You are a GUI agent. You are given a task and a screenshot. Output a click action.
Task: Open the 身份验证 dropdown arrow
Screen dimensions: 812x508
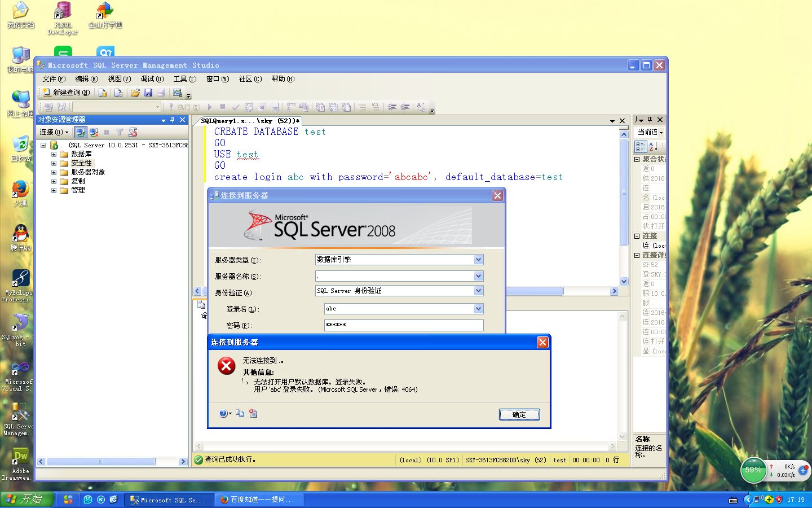[478, 291]
